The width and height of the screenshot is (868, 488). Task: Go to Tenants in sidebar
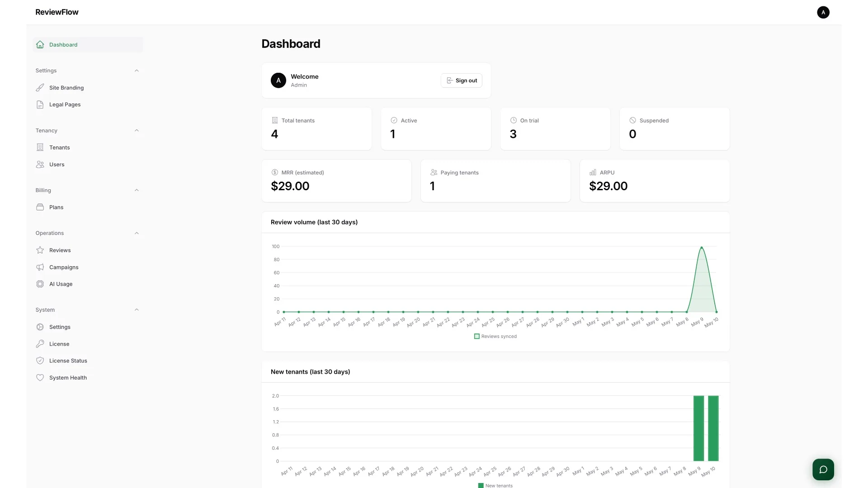tap(88, 147)
